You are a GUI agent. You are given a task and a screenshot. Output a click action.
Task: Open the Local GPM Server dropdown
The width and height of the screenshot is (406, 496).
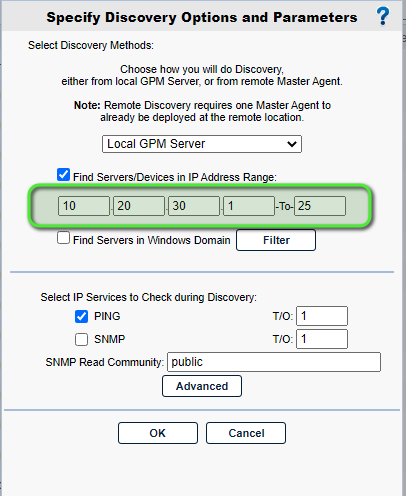tap(202, 144)
